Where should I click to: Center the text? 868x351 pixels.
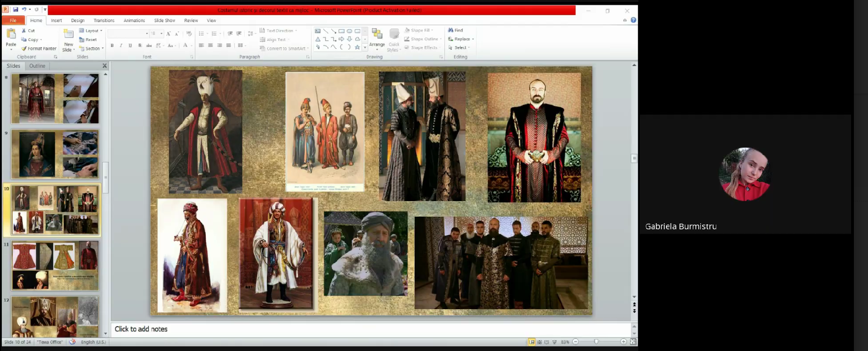(x=210, y=45)
